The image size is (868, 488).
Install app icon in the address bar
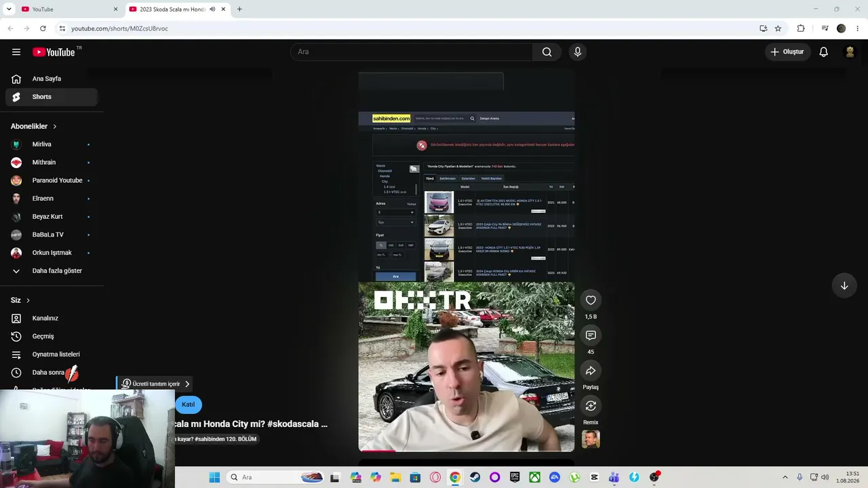(763, 28)
